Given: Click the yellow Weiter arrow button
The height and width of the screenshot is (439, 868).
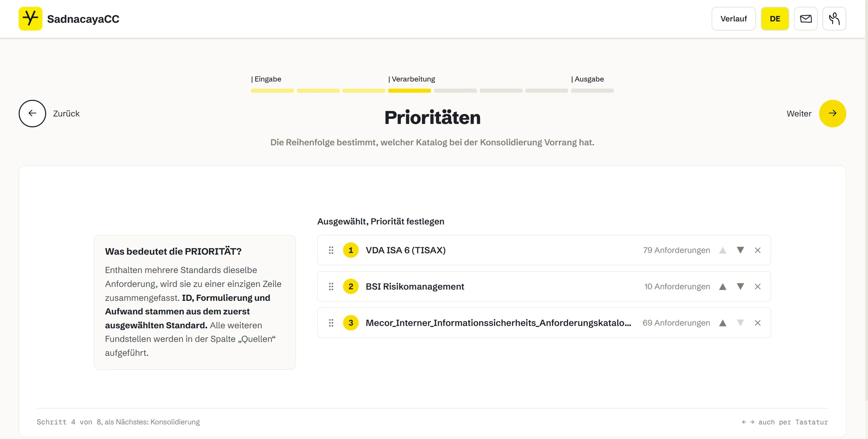Looking at the screenshot, I should [x=832, y=113].
